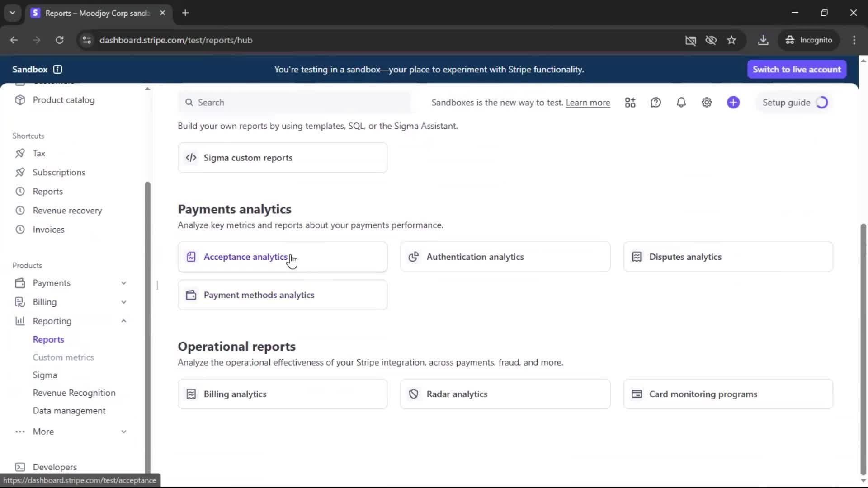Click the Setup guide progress circle

click(x=822, y=103)
